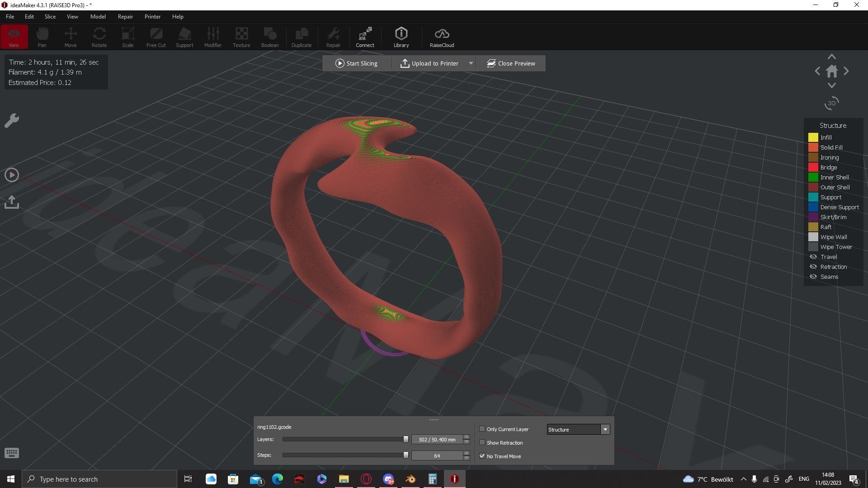Click the wrench settings icon

[12, 121]
